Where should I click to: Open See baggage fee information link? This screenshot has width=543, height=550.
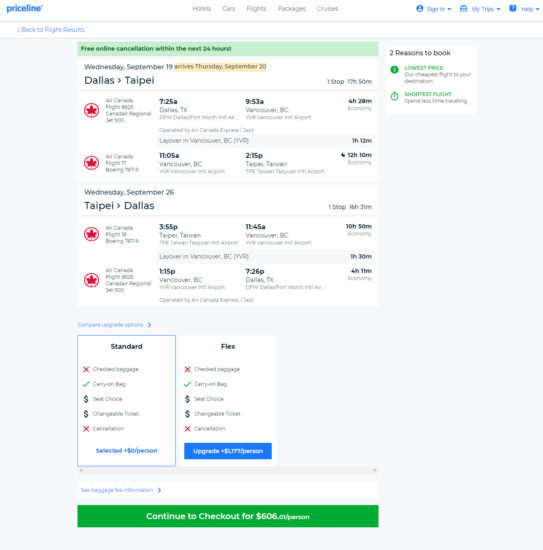point(117,490)
